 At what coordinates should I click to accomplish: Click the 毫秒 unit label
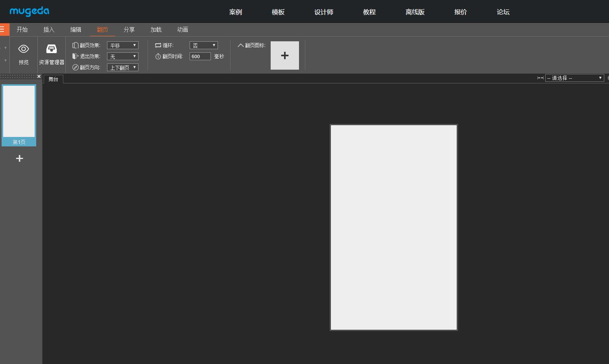pos(219,56)
